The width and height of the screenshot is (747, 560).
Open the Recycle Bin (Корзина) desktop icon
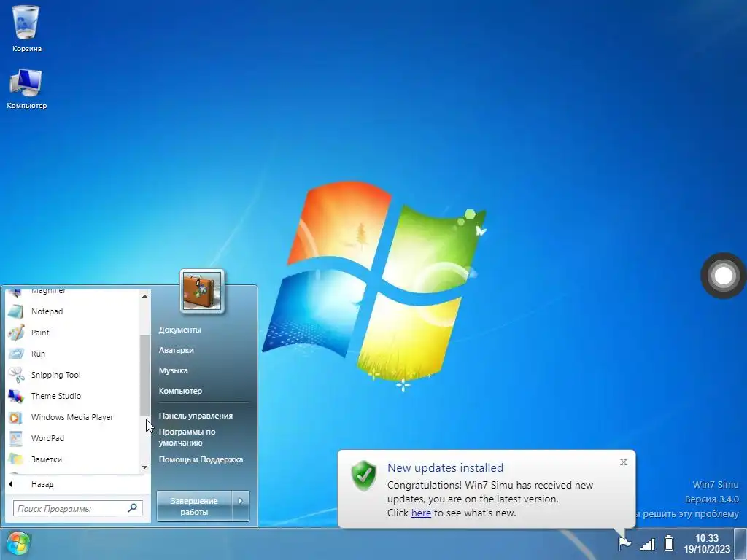(x=27, y=28)
